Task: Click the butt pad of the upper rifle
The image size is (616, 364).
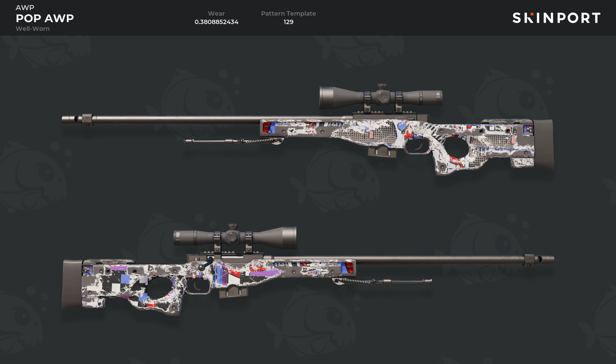Action: pos(543,144)
